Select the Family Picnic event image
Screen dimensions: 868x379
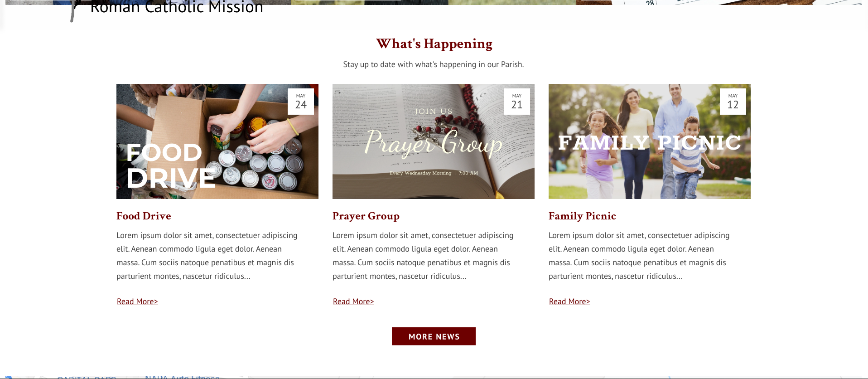pos(650,141)
